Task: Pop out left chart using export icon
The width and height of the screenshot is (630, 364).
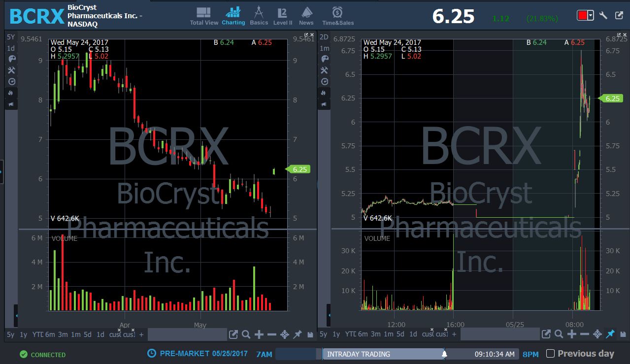Action: pyautogui.click(x=233, y=334)
